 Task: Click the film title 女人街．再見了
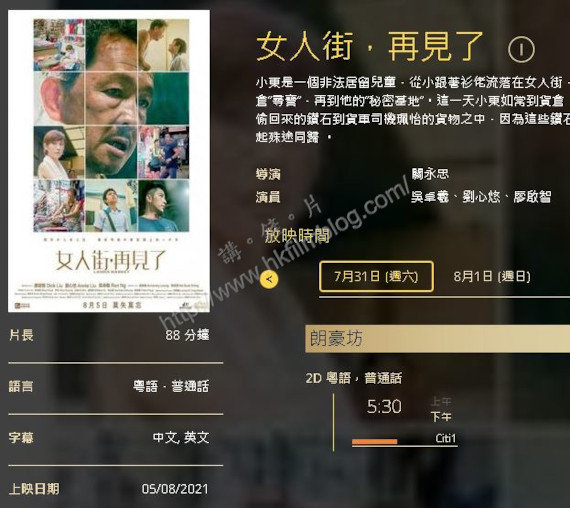coord(370,47)
